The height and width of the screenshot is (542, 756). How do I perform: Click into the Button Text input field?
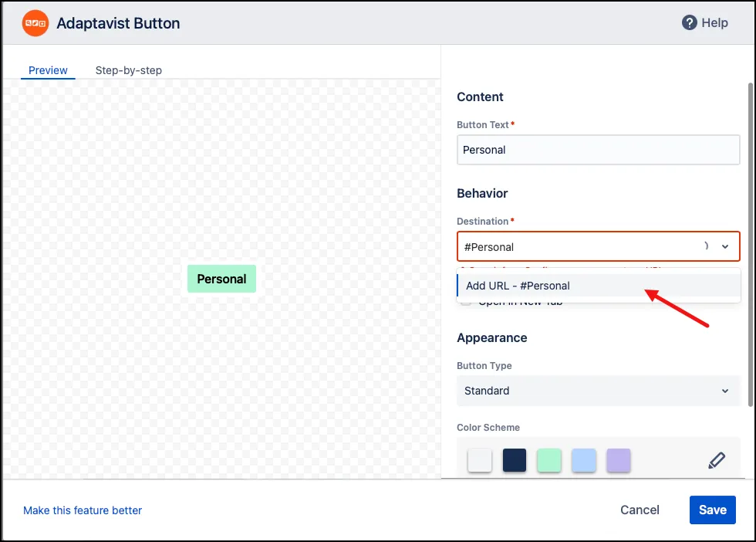(598, 150)
